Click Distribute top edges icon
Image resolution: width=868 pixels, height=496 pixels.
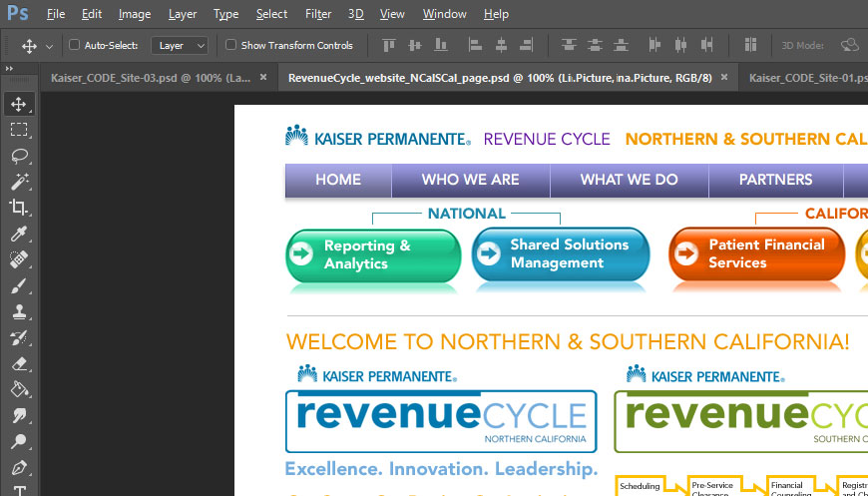[x=569, y=45]
